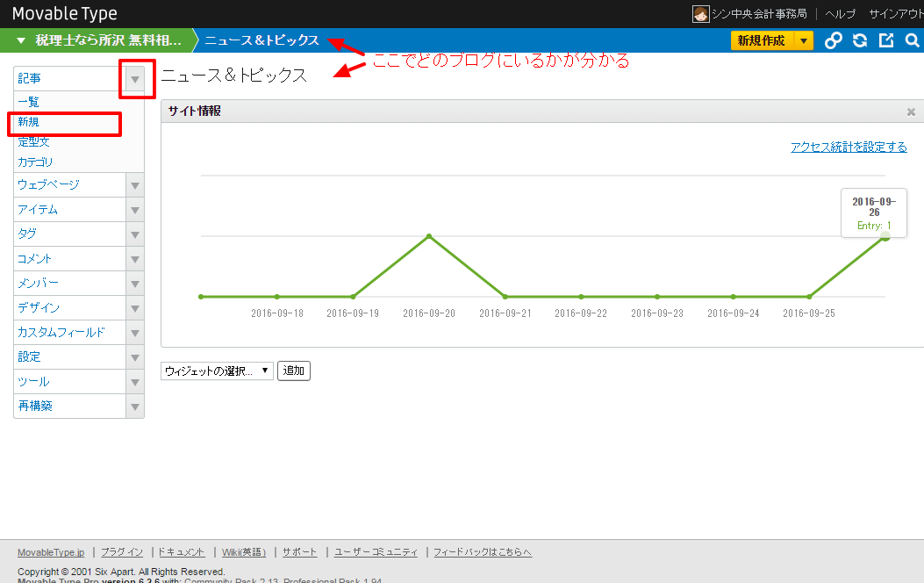The width and height of the screenshot is (924, 583).
Task: Click the 新規作成 button
Action: [762, 40]
